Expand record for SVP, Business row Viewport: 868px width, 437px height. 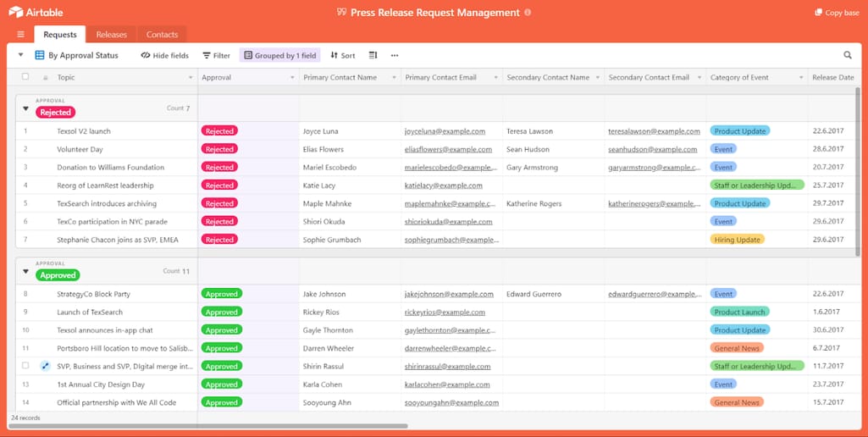click(x=46, y=366)
